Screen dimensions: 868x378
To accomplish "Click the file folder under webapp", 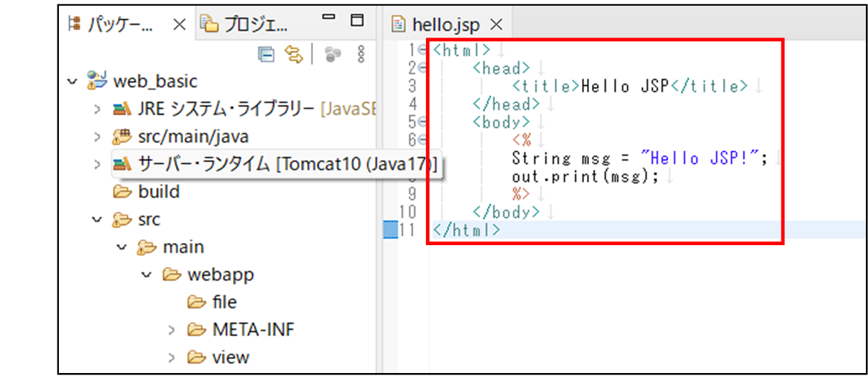I will (224, 302).
